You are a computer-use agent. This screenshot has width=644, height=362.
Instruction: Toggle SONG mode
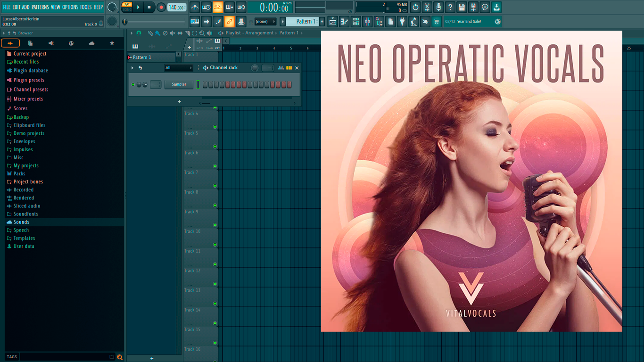coord(127,10)
